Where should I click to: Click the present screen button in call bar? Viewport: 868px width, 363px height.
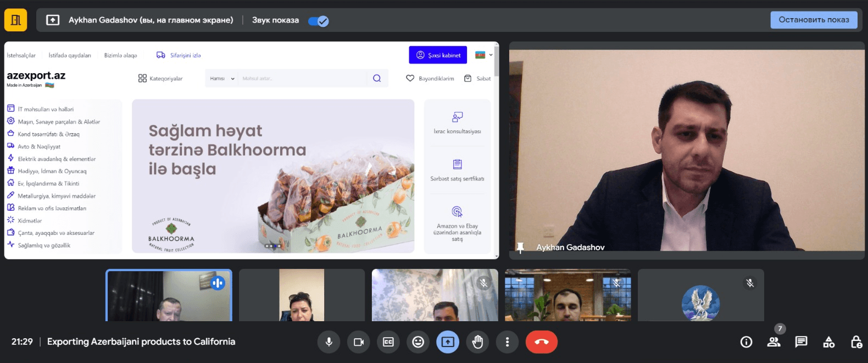click(x=448, y=342)
